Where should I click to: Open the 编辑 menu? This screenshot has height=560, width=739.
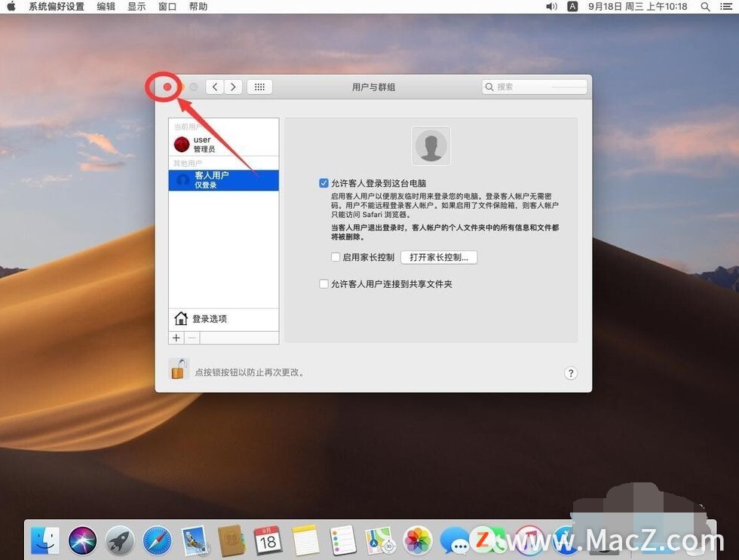tap(106, 7)
